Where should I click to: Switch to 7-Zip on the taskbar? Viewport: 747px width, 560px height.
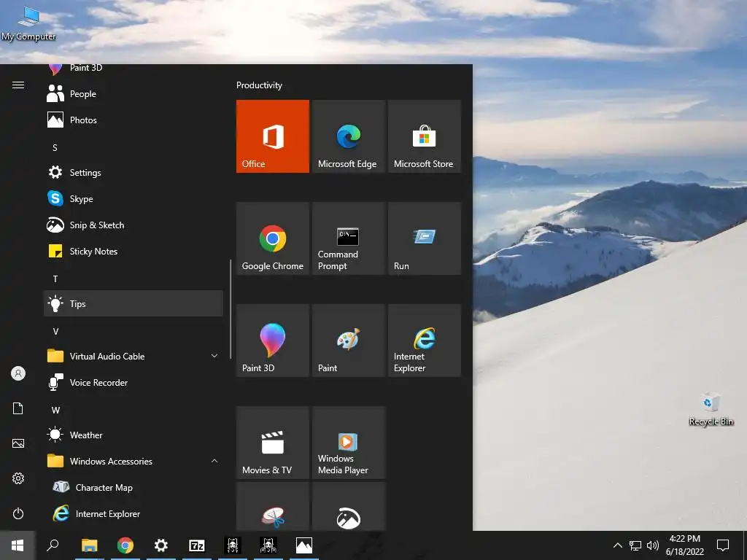(197, 545)
